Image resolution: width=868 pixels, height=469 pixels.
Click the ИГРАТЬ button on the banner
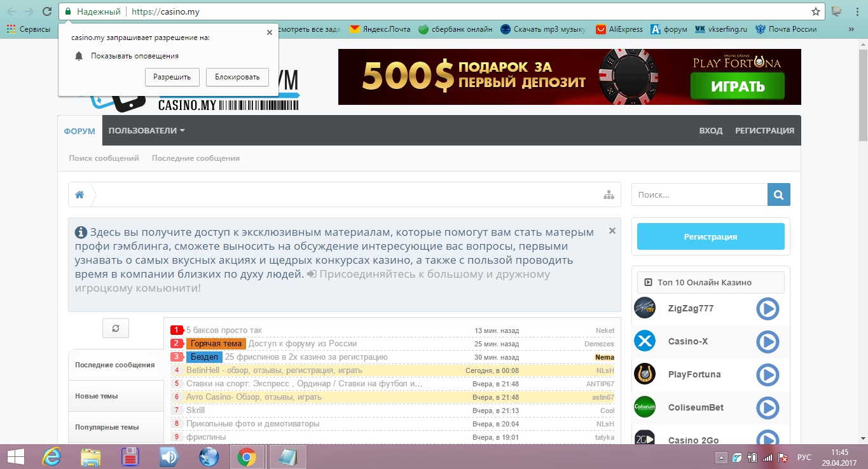737,86
